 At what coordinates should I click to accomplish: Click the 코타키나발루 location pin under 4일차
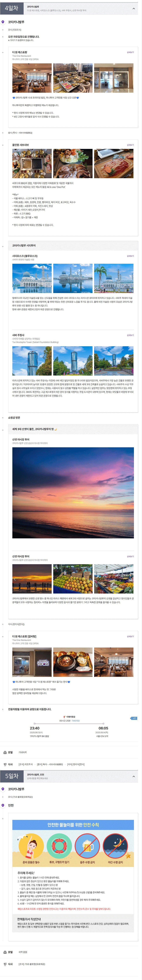click(x=3, y=22)
